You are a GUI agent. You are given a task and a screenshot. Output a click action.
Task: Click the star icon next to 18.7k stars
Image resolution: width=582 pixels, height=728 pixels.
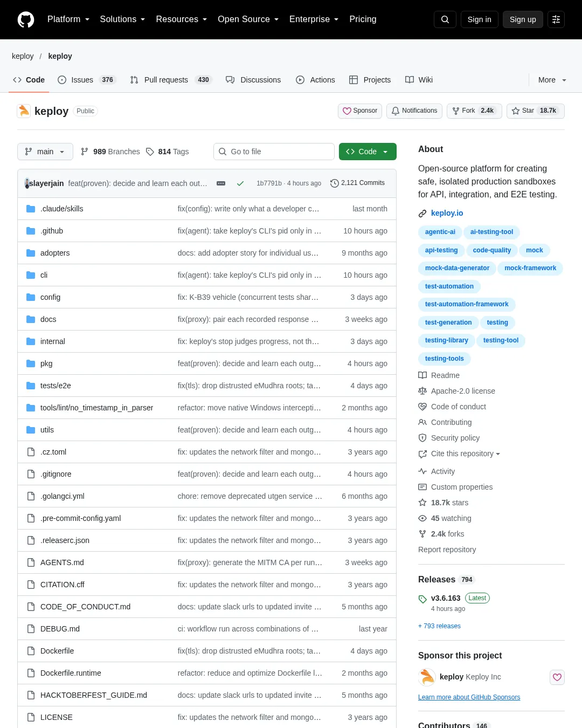[x=422, y=503]
